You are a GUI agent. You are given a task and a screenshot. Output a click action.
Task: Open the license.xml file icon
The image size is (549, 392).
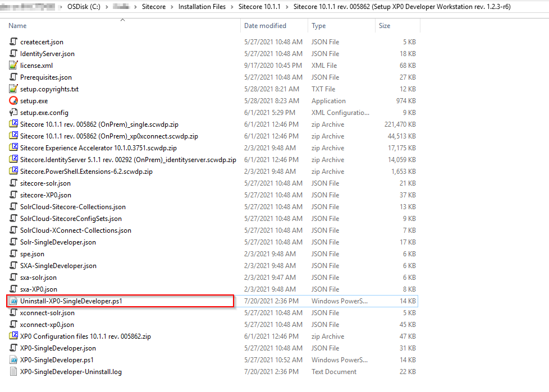(x=12, y=65)
